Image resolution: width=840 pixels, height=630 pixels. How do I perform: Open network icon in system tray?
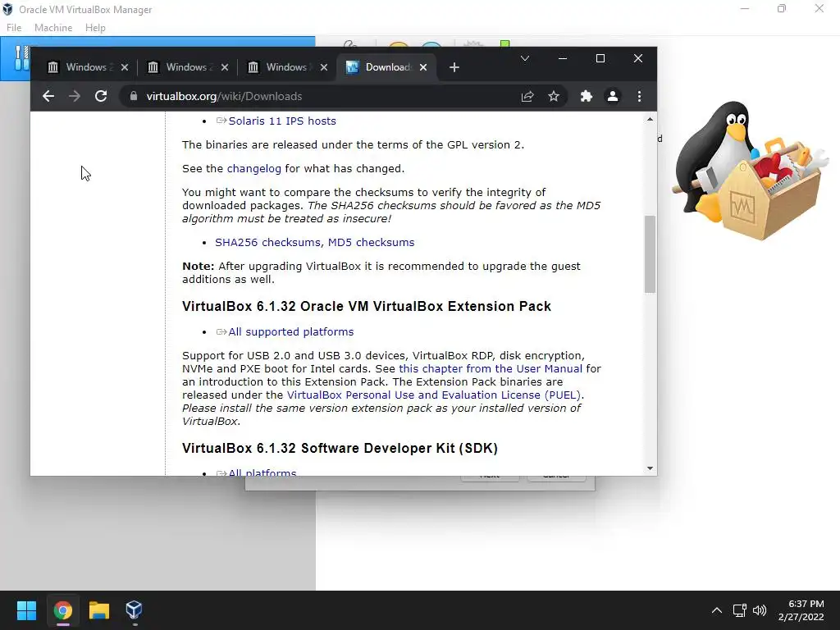740,610
